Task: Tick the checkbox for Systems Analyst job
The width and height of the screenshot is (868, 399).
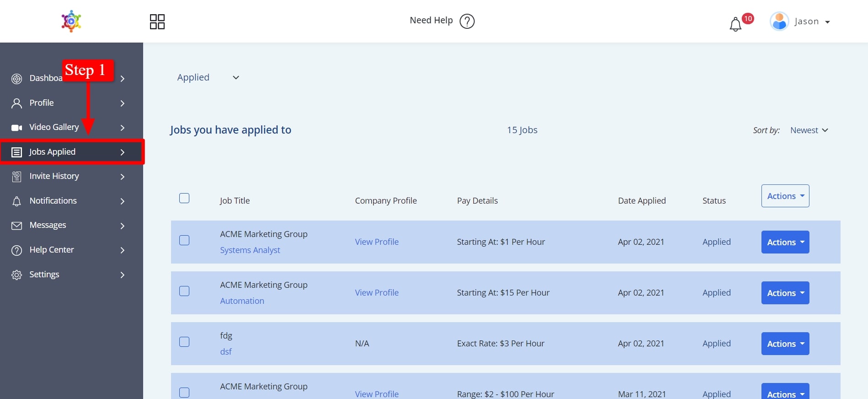Action: point(184,240)
